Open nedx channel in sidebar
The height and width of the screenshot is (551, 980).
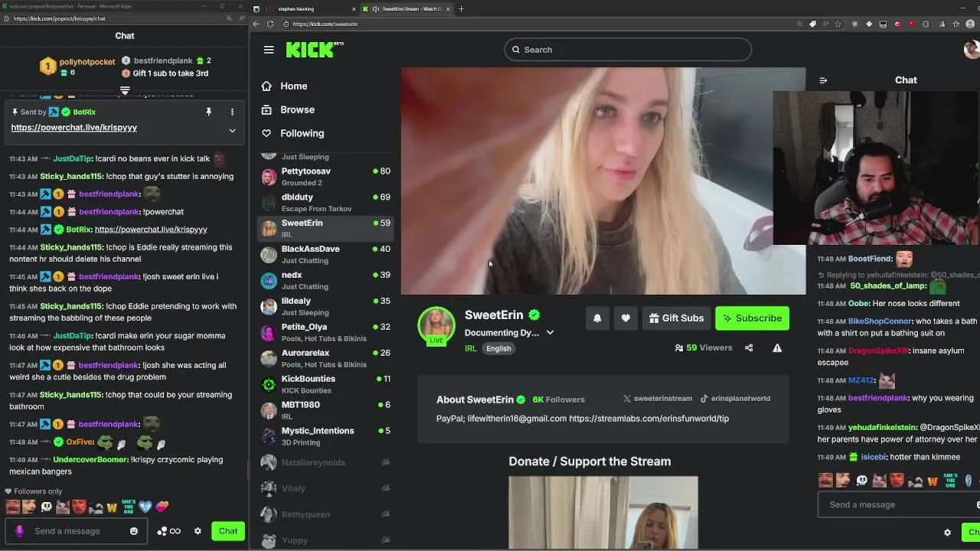click(x=325, y=281)
